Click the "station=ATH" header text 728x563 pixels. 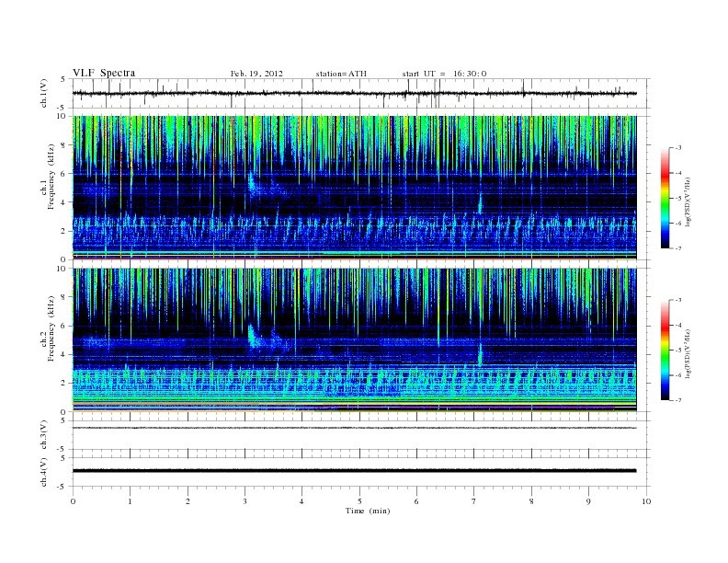point(341,74)
